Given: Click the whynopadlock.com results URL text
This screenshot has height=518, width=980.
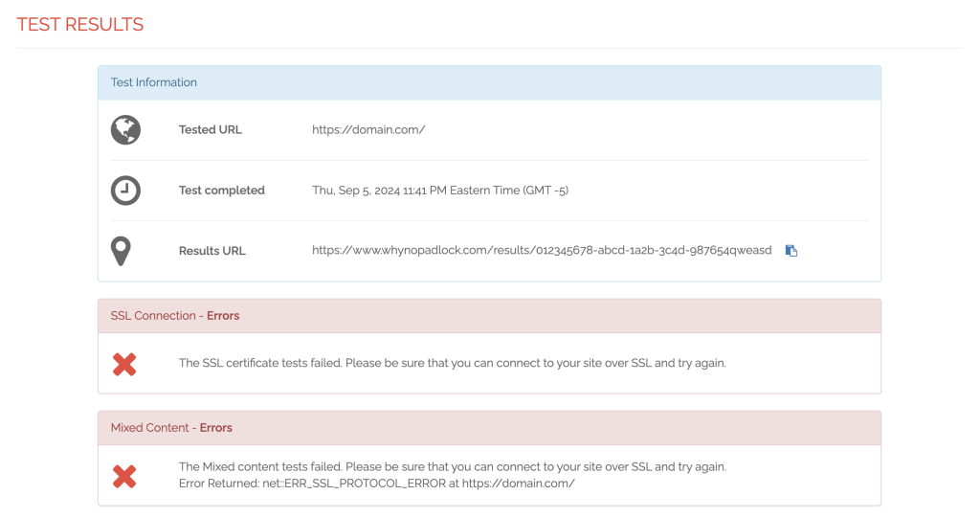Looking at the screenshot, I should [542, 251].
